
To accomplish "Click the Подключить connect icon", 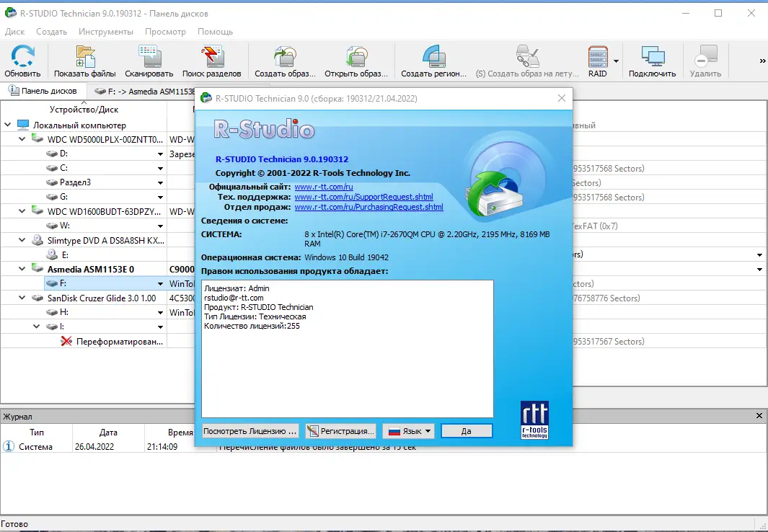I will click(652, 58).
